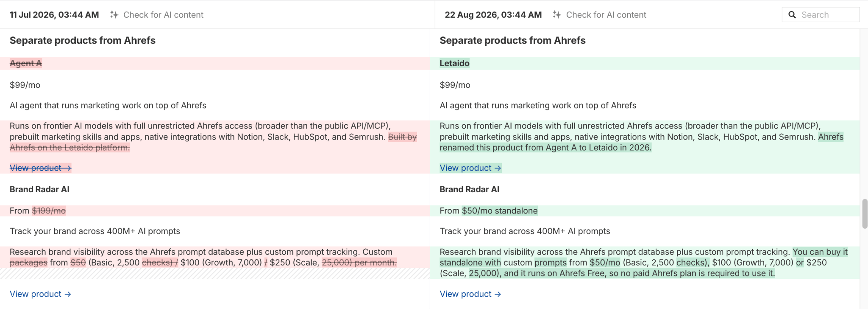Check for AI content on 22 Aug version
The height and width of the screenshot is (309, 868).
[606, 15]
